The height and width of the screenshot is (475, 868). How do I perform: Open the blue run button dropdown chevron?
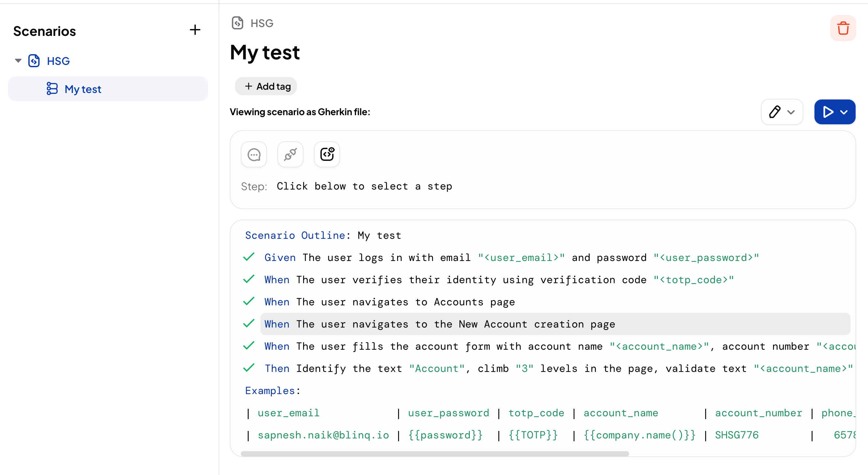[x=844, y=112]
